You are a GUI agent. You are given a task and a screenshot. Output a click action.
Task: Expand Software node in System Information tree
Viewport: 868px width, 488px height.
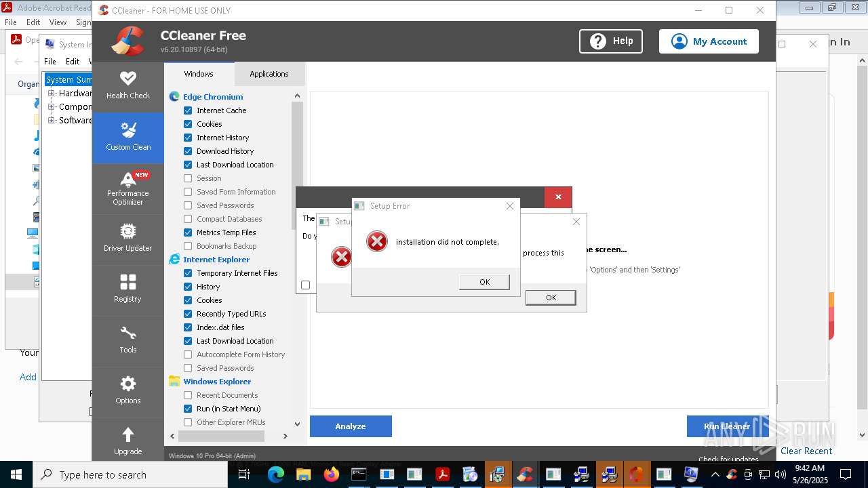coord(51,120)
